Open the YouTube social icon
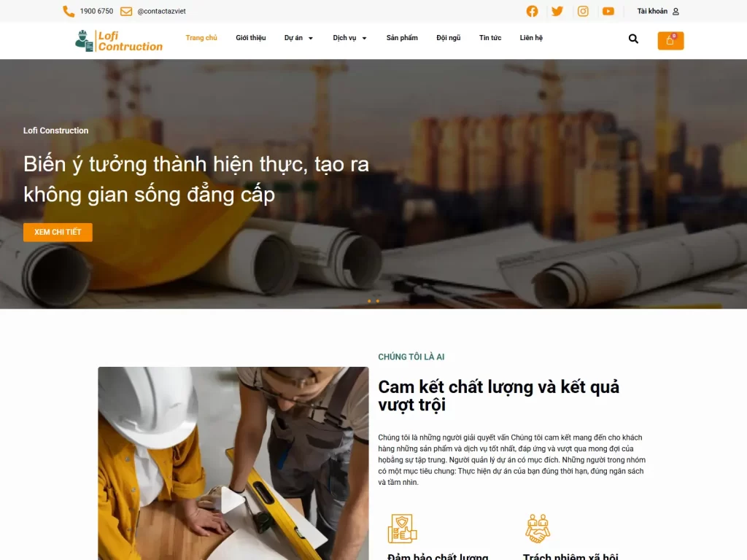The image size is (747, 560). [x=608, y=11]
